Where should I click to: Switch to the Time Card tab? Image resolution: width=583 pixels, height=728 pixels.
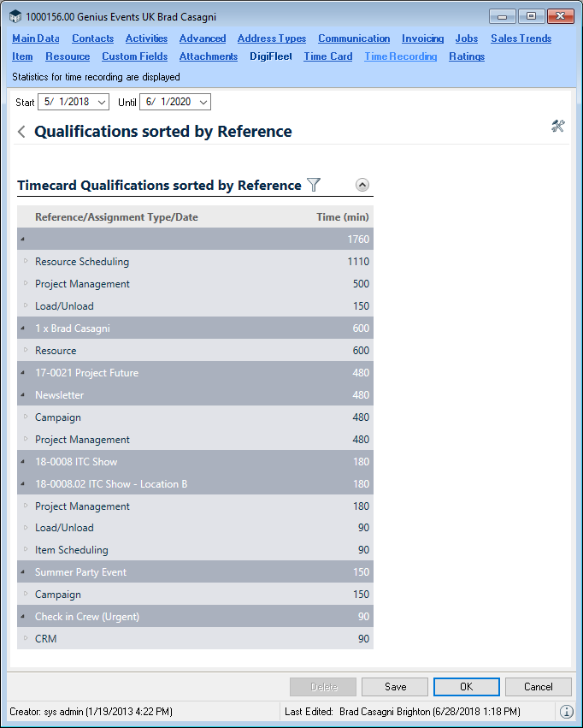[327, 56]
